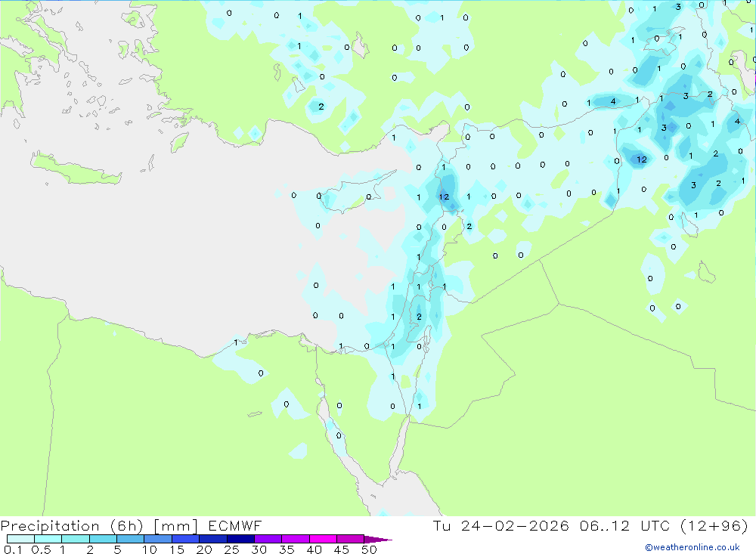The height and width of the screenshot is (554, 756).
Task: Click the "12" value on the Lebanon-Syria coast
Action: pyautogui.click(x=444, y=197)
